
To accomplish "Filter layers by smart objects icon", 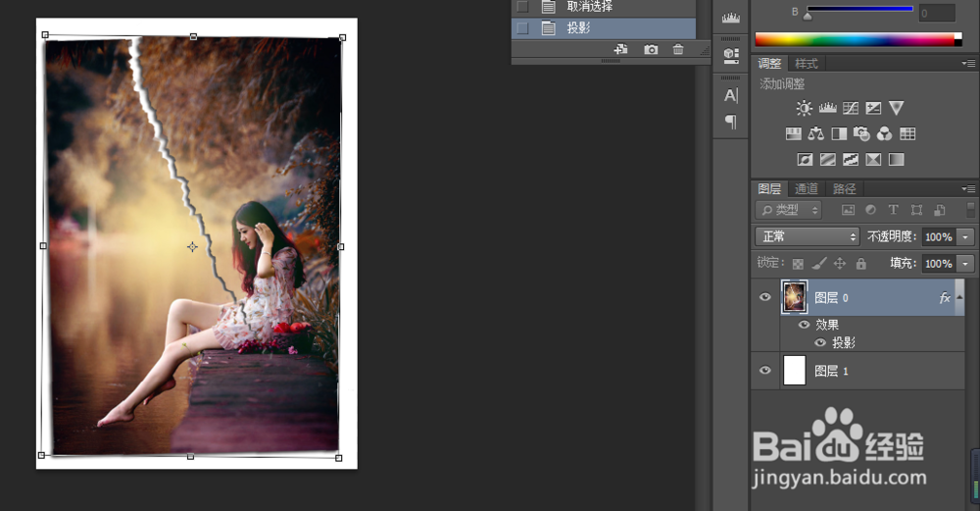I will point(940,210).
